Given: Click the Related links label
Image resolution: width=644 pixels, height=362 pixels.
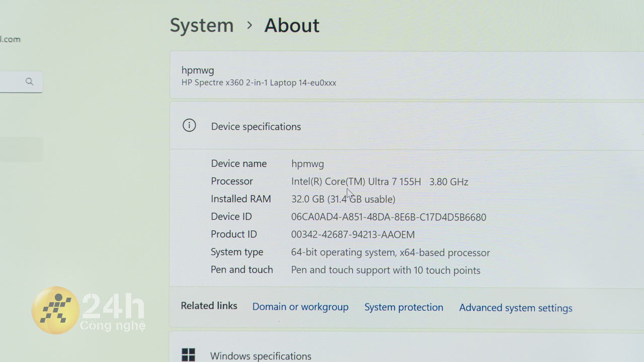Looking at the screenshot, I should 209,306.
